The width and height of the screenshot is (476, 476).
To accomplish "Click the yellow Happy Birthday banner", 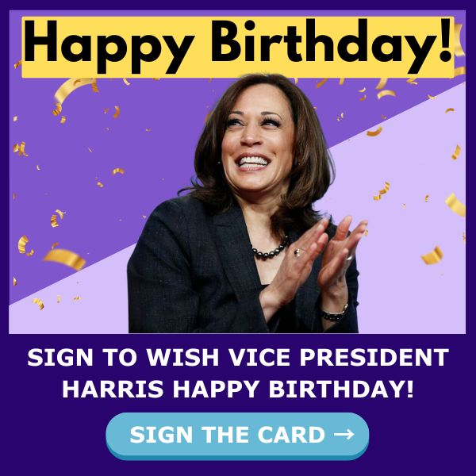I will [x=238, y=47].
